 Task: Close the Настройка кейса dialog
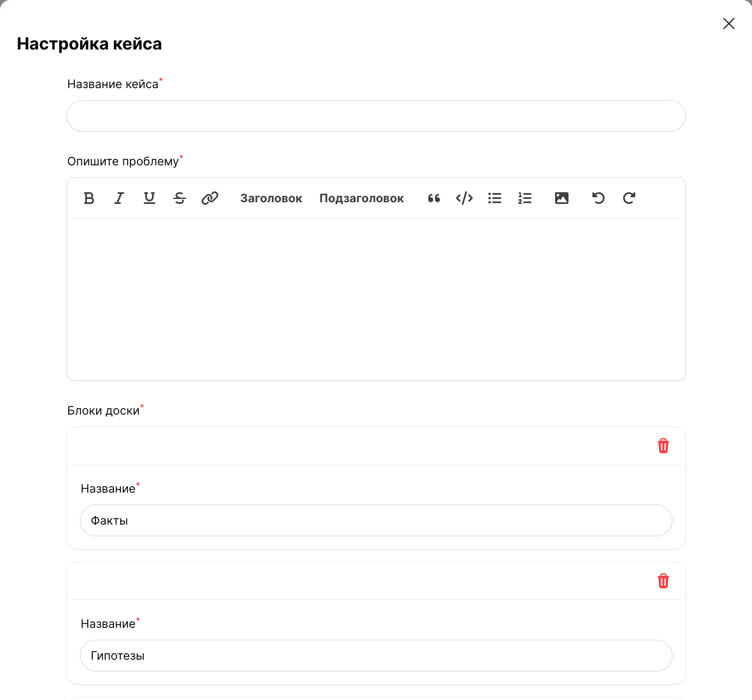coord(729,24)
